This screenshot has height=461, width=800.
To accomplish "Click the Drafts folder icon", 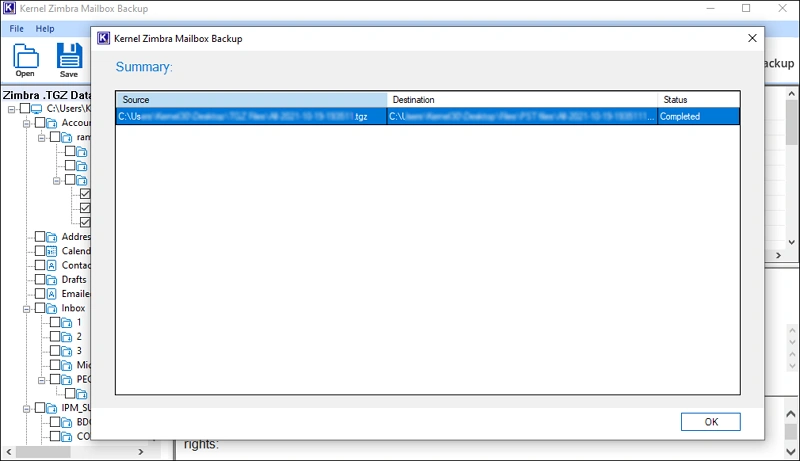I will click(x=52, y=279).
